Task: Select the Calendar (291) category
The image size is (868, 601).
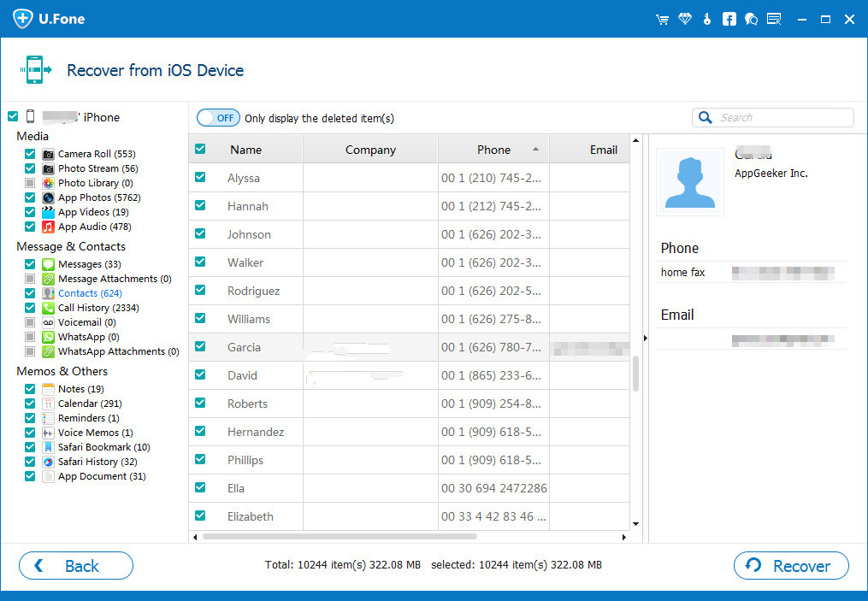Action: [91, 404]
